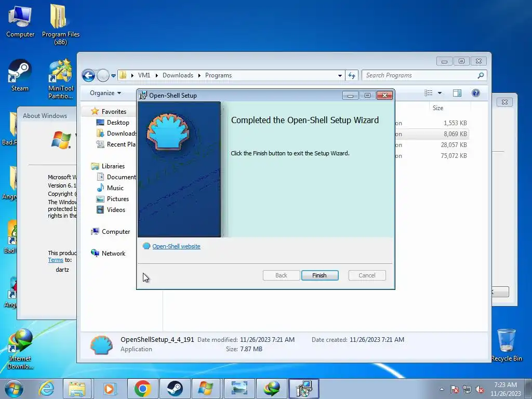Screen dimensions: 532x399
Task: Switch to About Windows taskbar button
Action: pyautogui.click(x=206, y=389)
